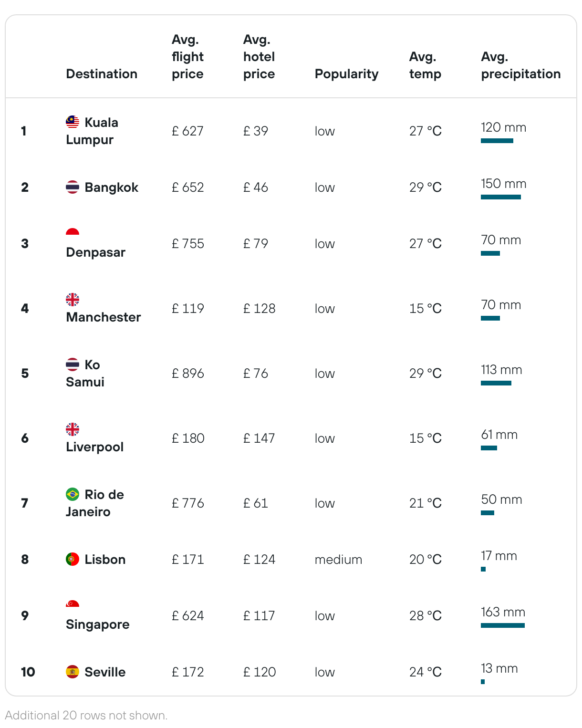
Task: Click the Singapore flag icon above Singapore
Action: click(73, 604)
